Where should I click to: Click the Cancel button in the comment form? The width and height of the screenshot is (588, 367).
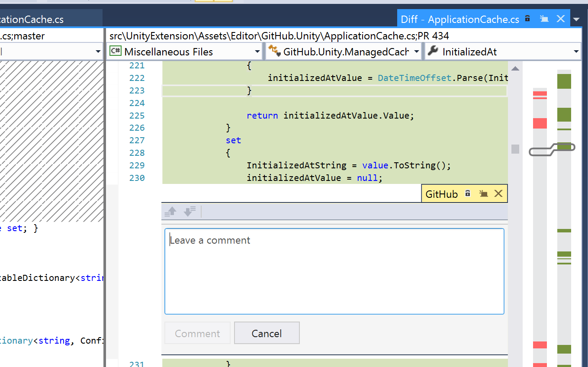(x=267, y=333)
